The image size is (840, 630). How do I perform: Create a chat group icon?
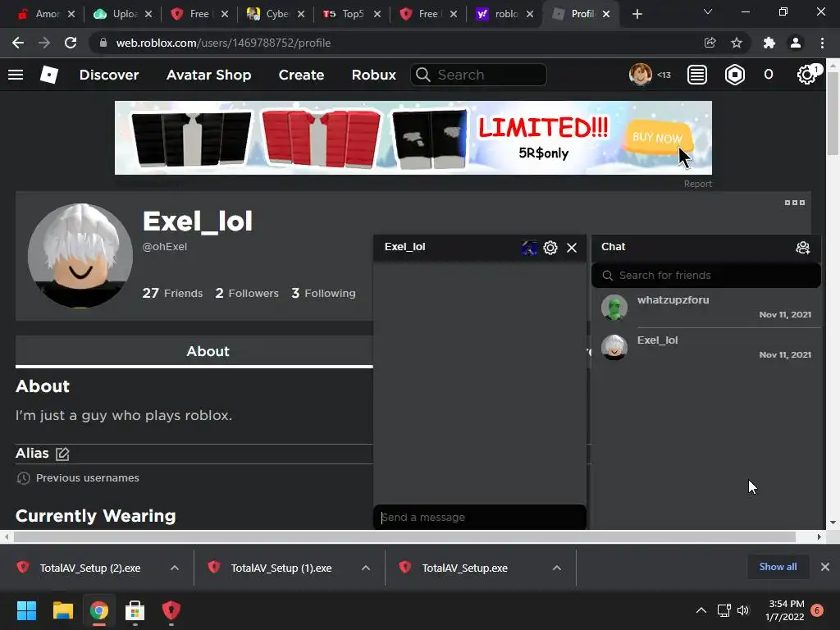click(802, 248)
